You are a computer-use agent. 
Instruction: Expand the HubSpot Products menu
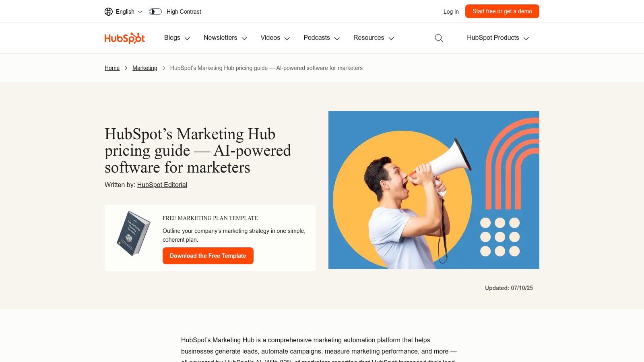click(x=497, y=38)
